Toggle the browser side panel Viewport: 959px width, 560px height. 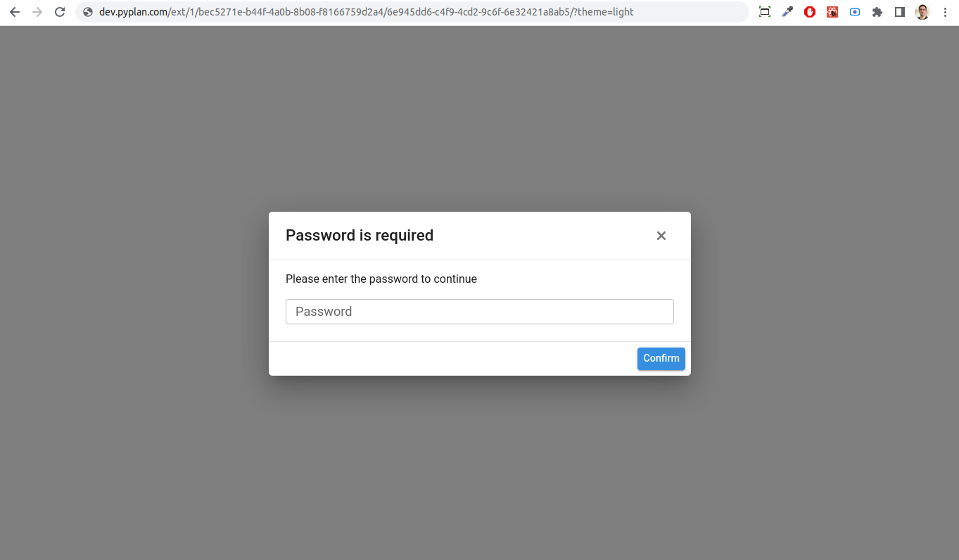point(900,12)
